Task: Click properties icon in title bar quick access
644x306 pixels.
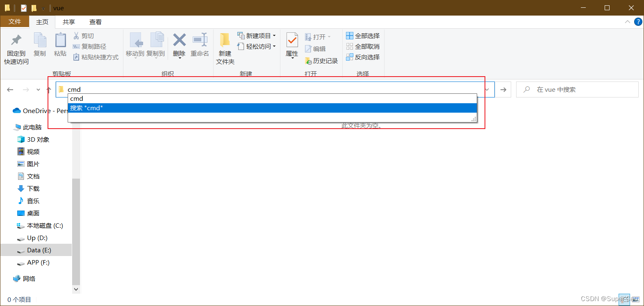Action: [x=23, y=8]
